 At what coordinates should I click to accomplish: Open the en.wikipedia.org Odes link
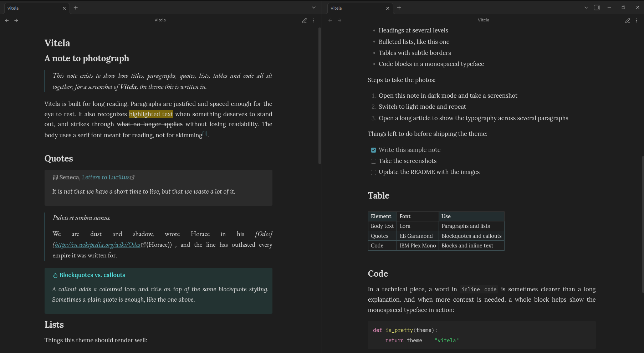pos(97,245)
